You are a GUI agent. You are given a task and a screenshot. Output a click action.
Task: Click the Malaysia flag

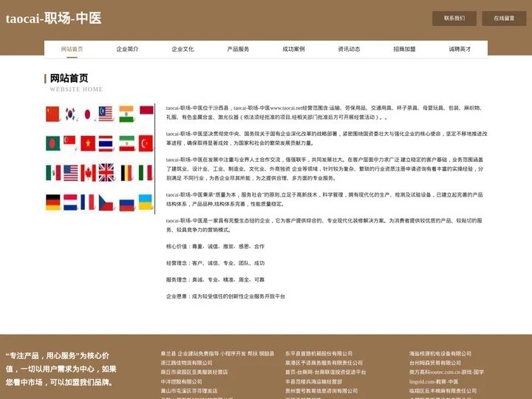(106, 114)
